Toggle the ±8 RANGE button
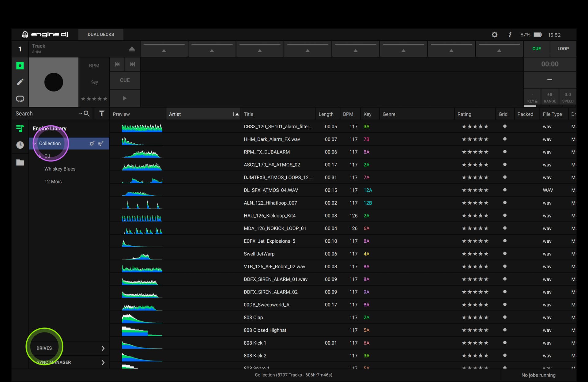This screenshot has height=382, width=588. click(550, 97)
